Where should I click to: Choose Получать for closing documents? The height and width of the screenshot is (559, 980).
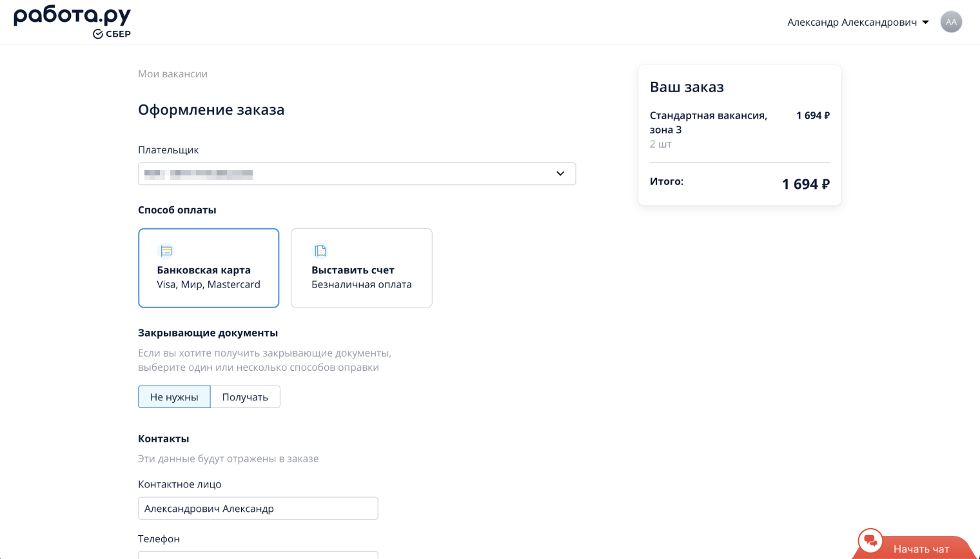click(x=245, y=397)
